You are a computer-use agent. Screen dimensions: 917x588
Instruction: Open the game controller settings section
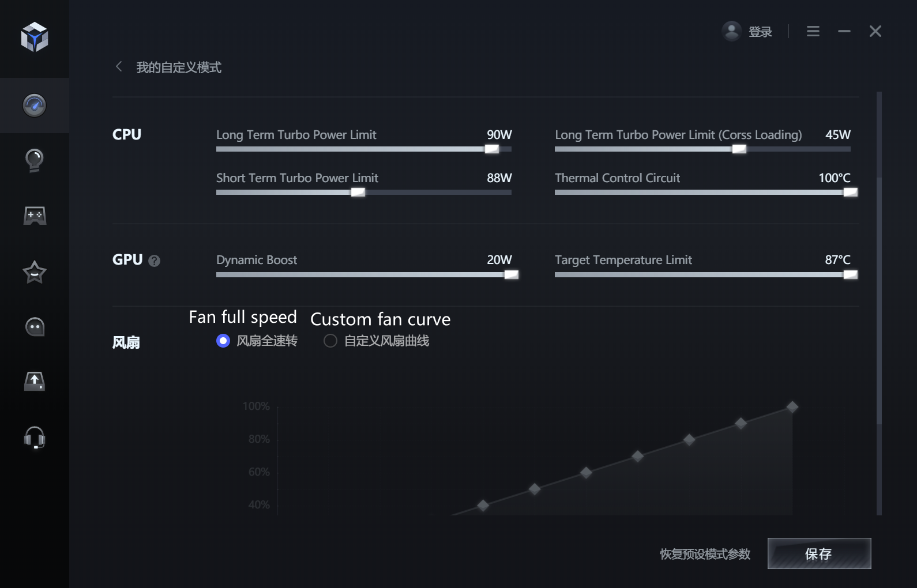point(35,215)
